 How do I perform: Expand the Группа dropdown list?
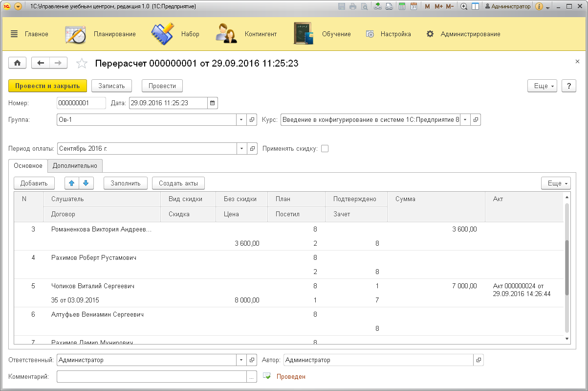pyautogui.click(x=242, y=120)
